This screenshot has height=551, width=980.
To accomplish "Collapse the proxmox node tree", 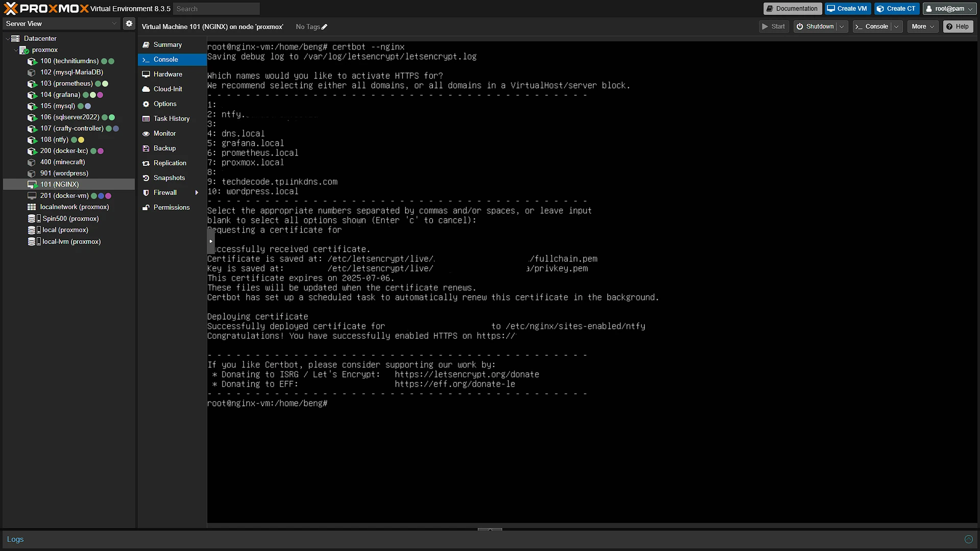I will [15, 49].
